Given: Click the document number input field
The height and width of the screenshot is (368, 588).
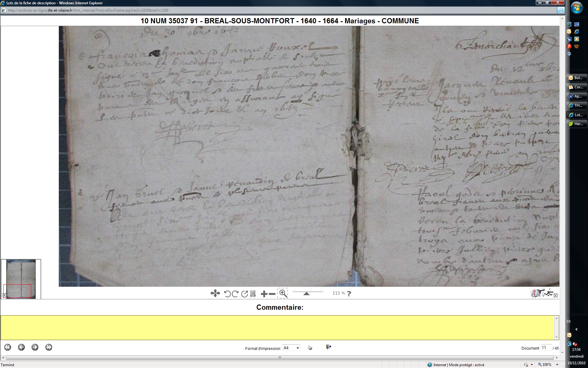Looking at the screenshot, I should click(x=546, y=348).
